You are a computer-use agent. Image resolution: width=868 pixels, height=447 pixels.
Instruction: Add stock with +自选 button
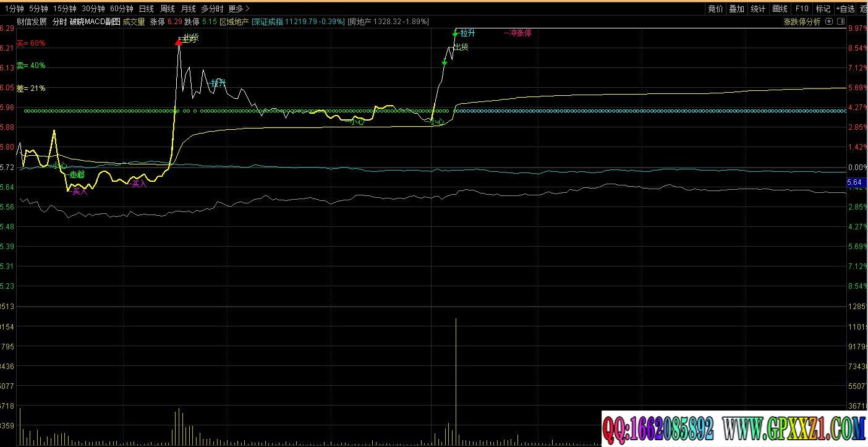click(x=845, y=9)
